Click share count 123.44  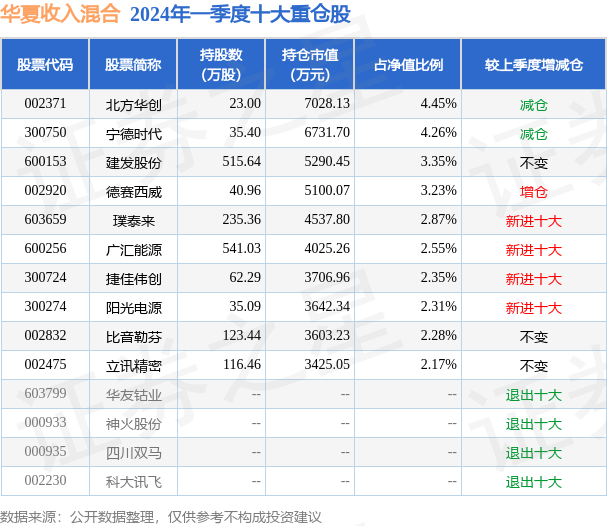(242, 336)
